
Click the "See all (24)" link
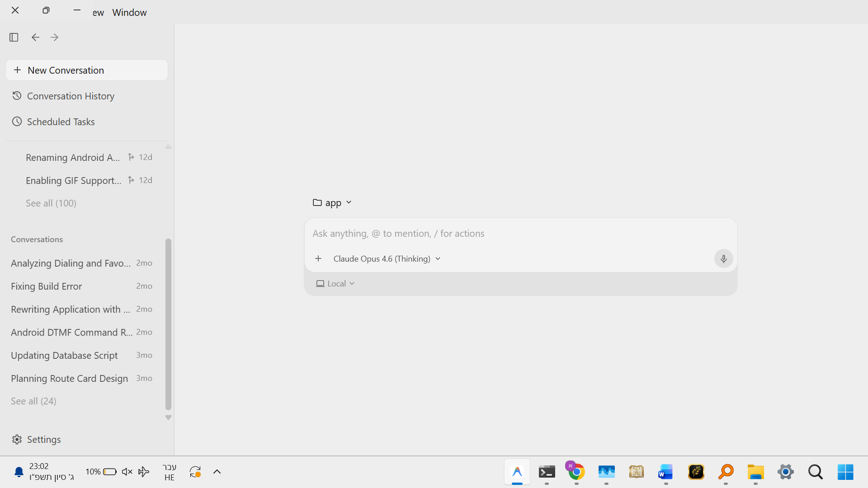pos(33,401)
